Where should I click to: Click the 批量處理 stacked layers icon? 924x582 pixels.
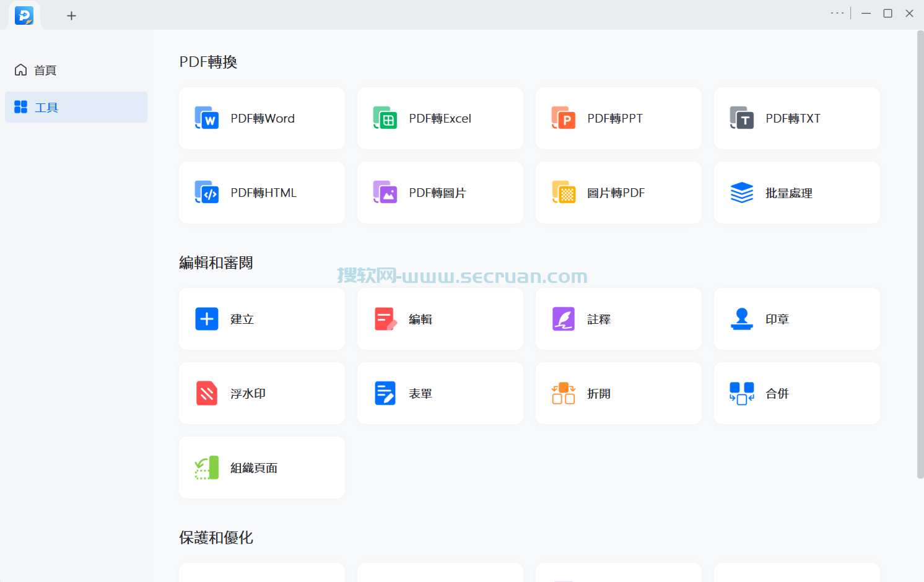coord(742,193)
